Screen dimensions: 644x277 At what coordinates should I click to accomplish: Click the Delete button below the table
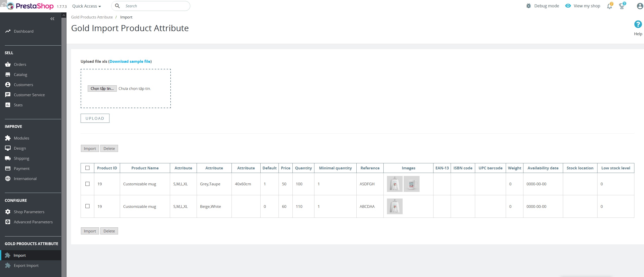point(109,231)
